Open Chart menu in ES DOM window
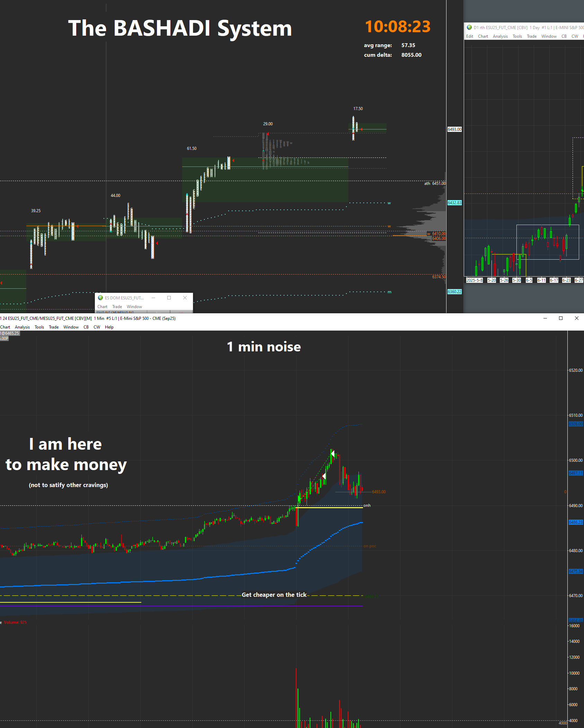Screen dimensions: 584x728 click(x=103, y=307)
